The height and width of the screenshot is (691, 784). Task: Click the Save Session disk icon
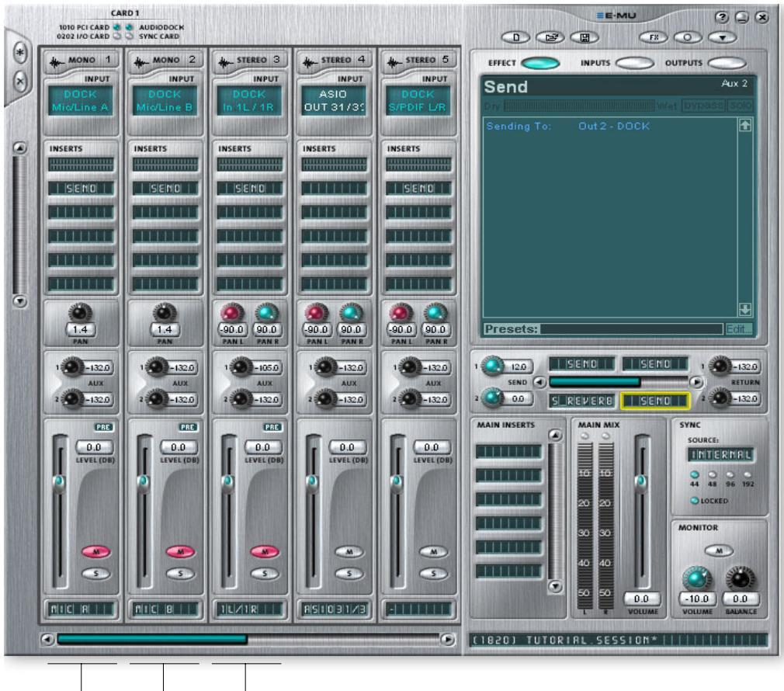coord(585,37)
